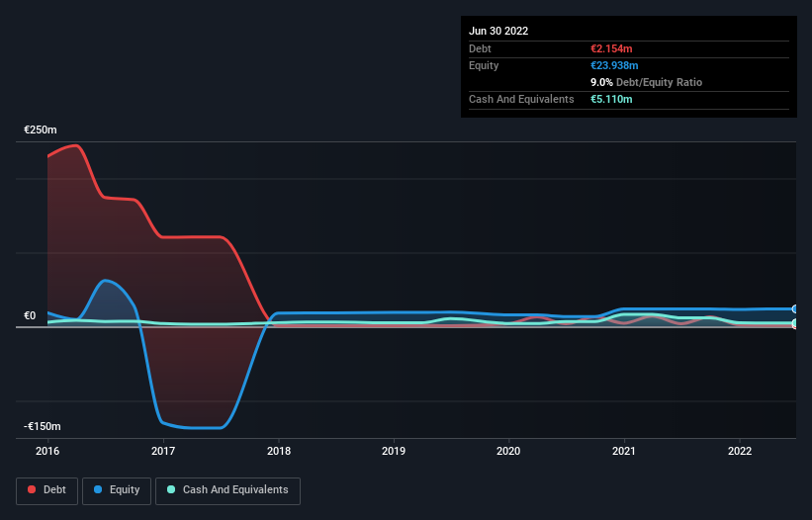Screen dimensions: 812x520
Task: Toggle the Equity series legend button
Action: point(117,490)
